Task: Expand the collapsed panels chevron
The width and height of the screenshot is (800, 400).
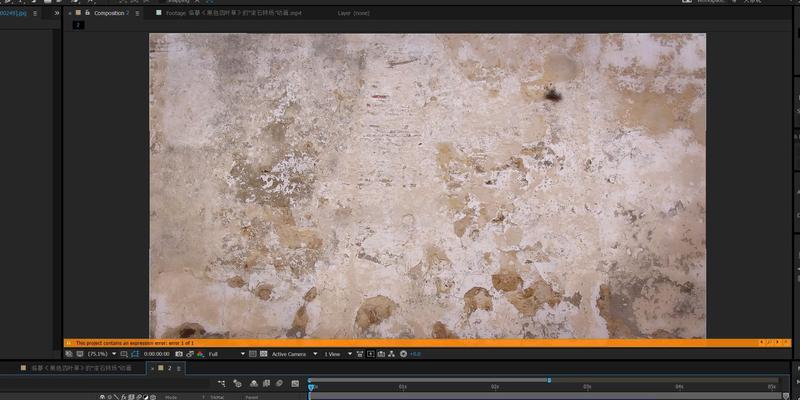Action: point(57,13)
